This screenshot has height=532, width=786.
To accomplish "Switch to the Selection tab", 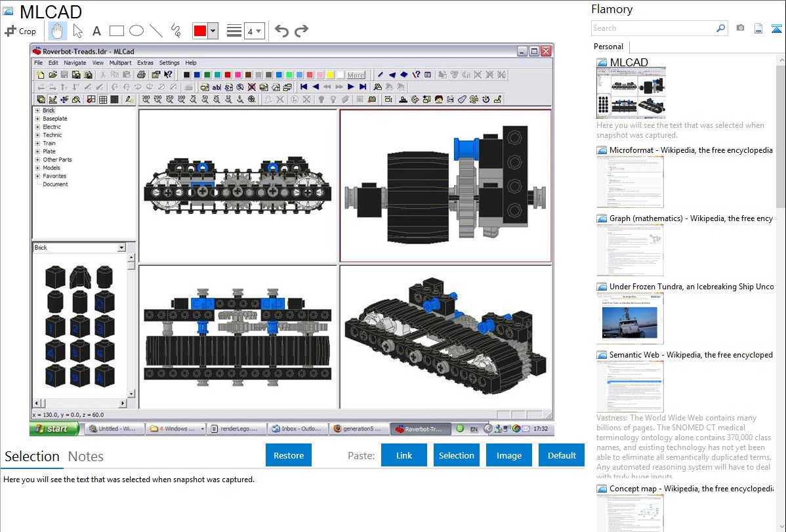I will coord(32,457).
